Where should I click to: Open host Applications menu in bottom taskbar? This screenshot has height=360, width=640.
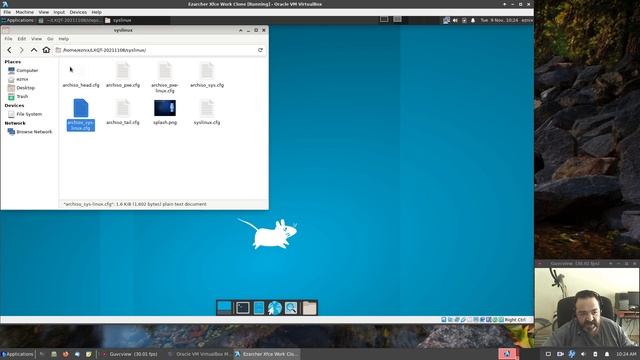[18, 354]
